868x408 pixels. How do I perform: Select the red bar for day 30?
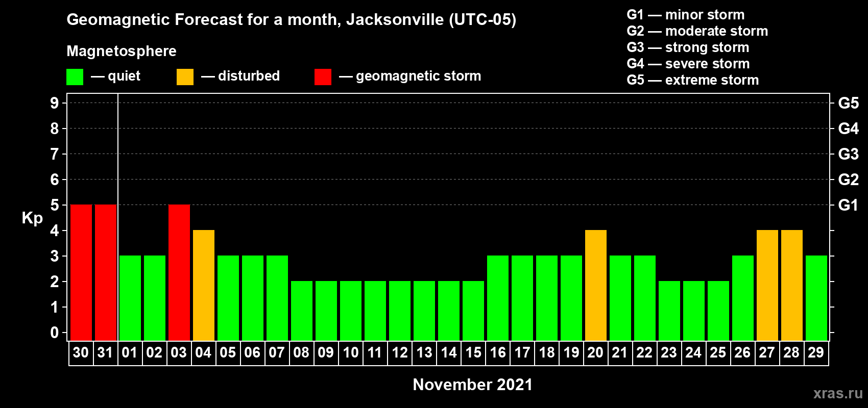tap(81, 273)
